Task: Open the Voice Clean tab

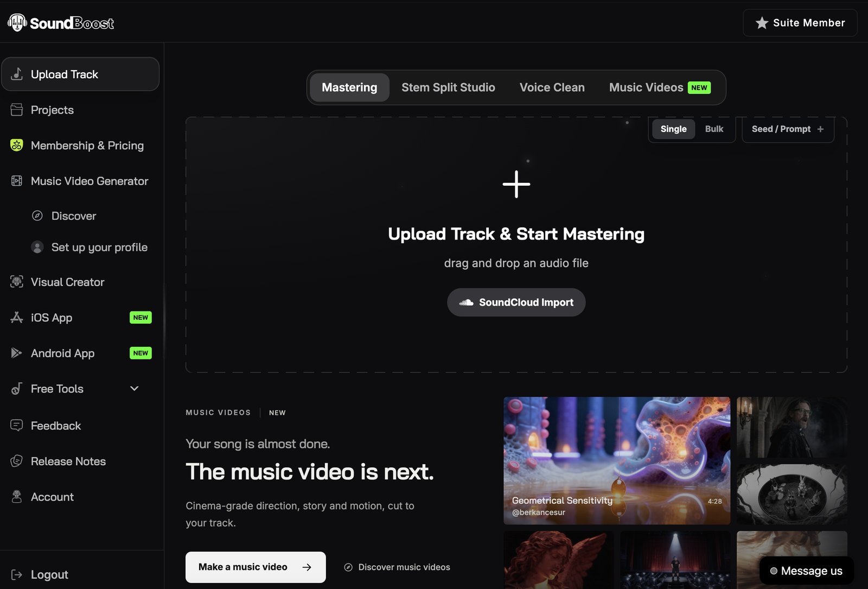Action: coord(552,87)
